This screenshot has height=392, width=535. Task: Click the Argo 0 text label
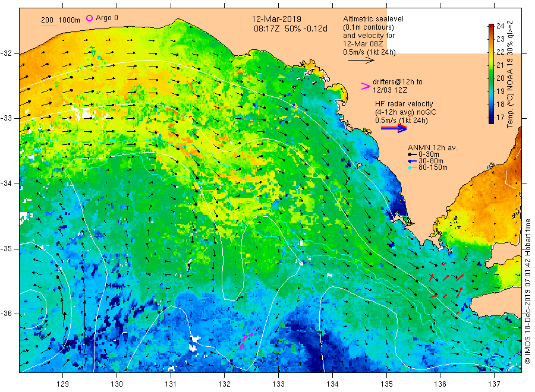tap(107, 18)
